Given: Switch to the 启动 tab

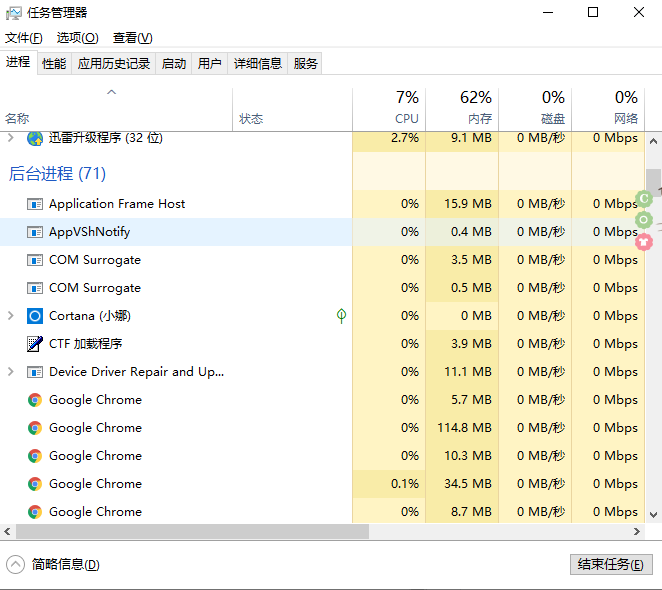Looking at the screenshot, I should coord(174,63).
